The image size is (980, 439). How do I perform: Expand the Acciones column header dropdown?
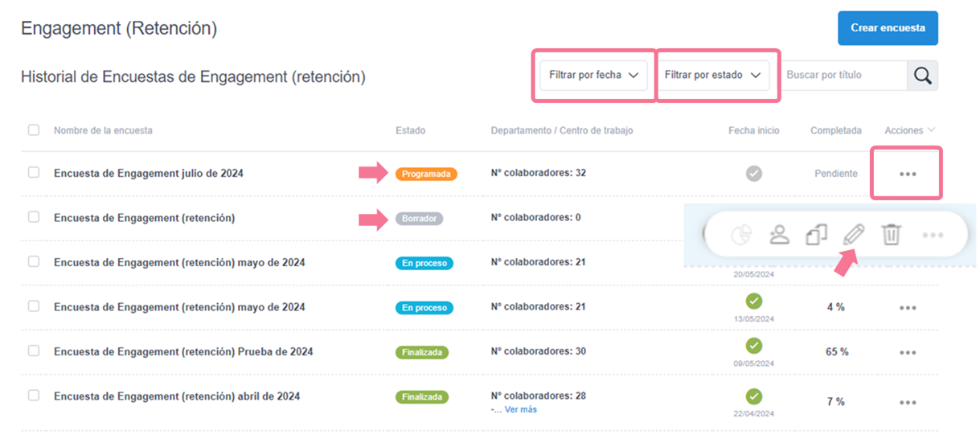coord(909,130)
